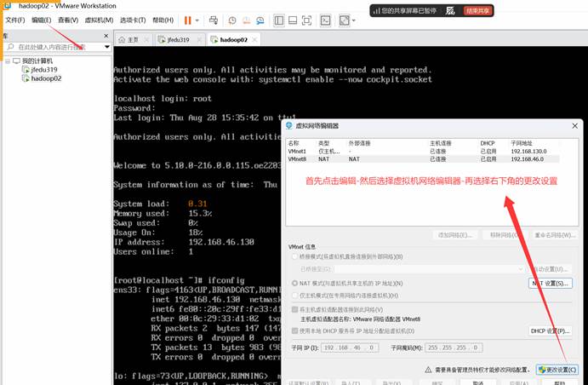
Task: Toggle 使用本地 DHCP 服务 checkbox
Action: tap(294, 331)
